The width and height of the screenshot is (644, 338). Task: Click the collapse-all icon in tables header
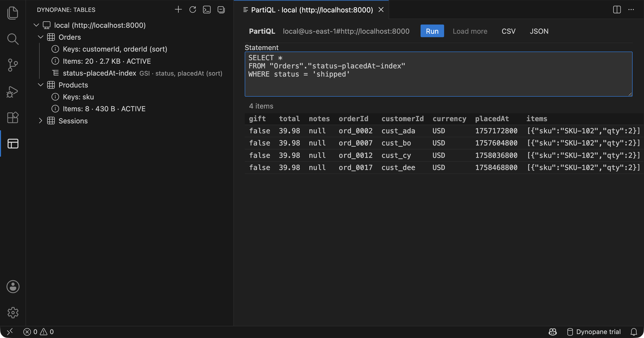pos(221,9)
